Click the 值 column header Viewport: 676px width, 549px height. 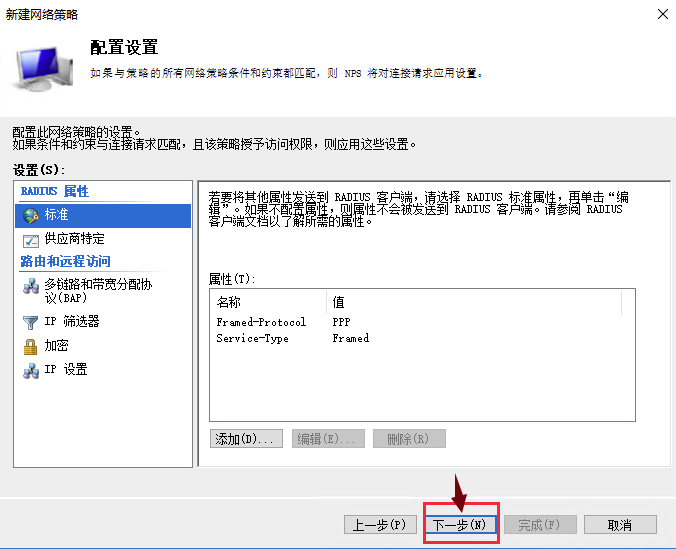point(339,302)
